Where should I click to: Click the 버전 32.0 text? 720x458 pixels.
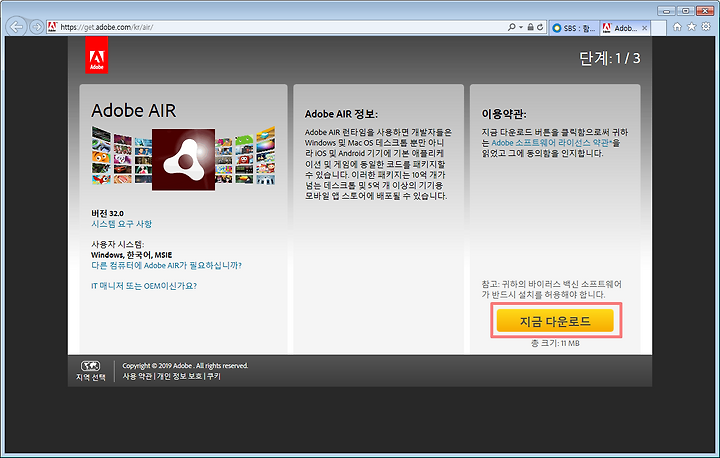pos(107,213)
